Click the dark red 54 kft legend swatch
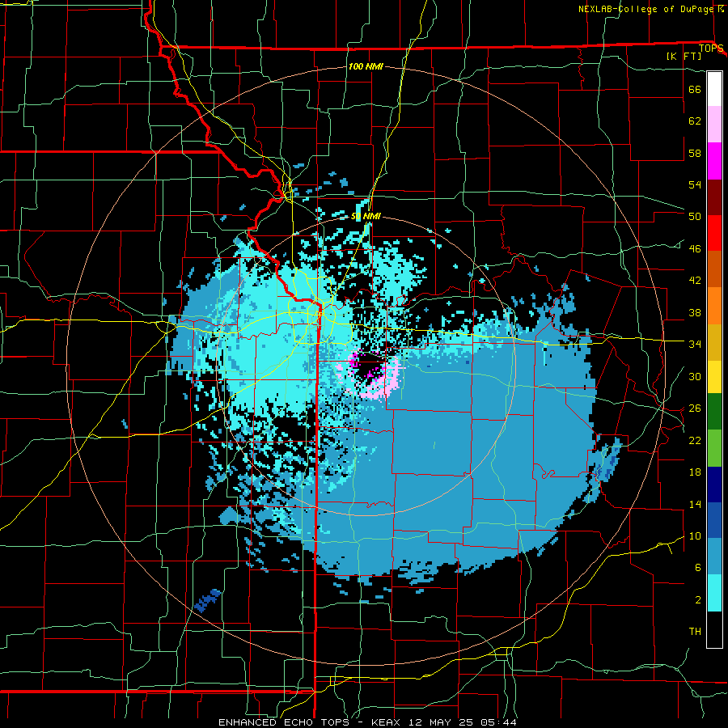The width and height of the screenshot is (728, 728). [714, 197]
